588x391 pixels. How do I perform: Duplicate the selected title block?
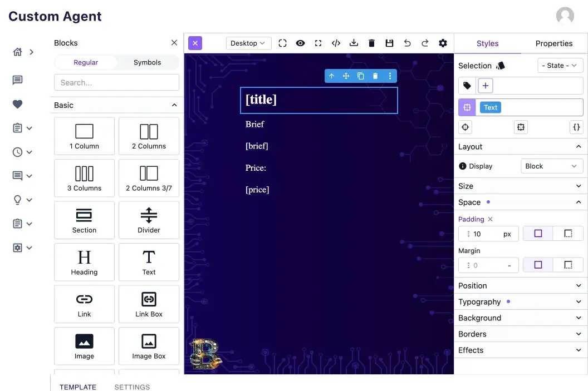coord(360,76)
